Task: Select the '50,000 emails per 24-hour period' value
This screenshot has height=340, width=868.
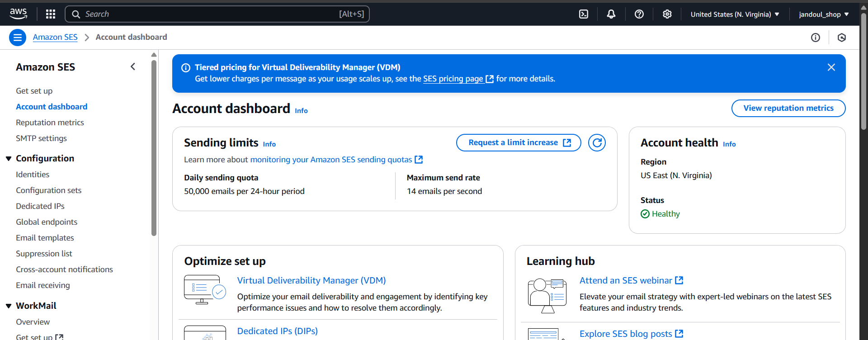Action: pyautogui.click(x=244, y=191)
